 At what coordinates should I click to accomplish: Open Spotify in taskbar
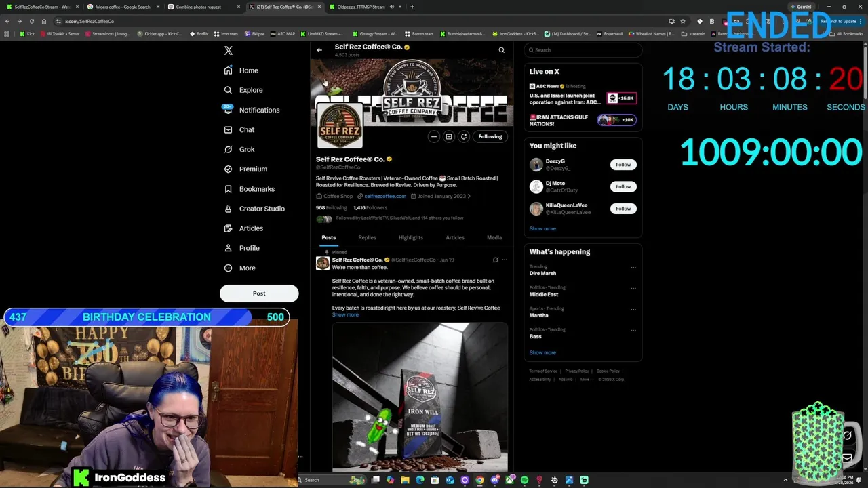[x=524, y=480]
